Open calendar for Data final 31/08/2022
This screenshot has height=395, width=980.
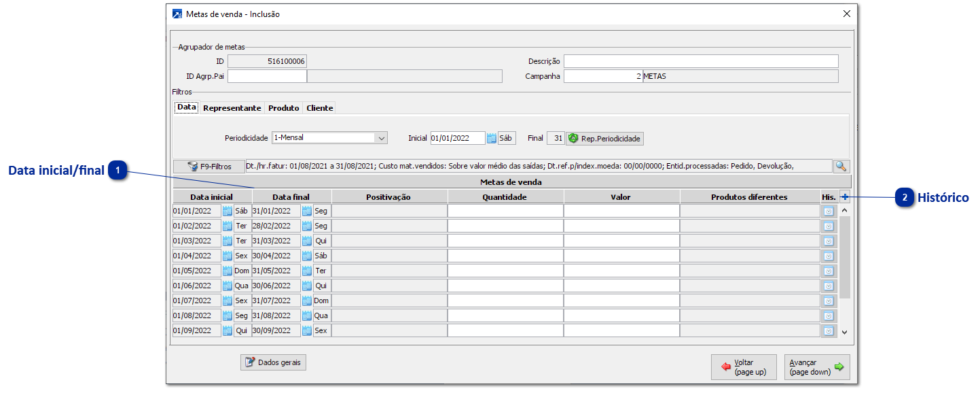pos(307,315)
